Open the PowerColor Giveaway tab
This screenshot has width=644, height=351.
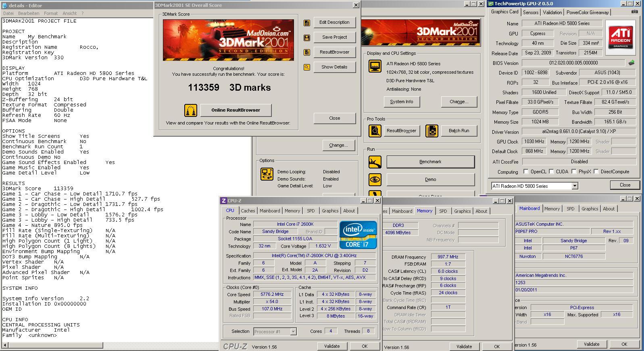coord(588,12)
